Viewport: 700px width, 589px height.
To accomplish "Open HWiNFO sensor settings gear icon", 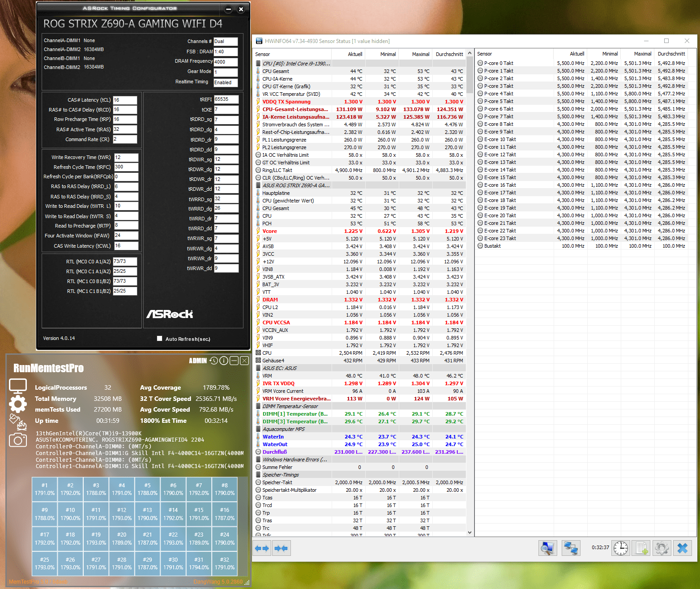I will click(x=662, y=548).
